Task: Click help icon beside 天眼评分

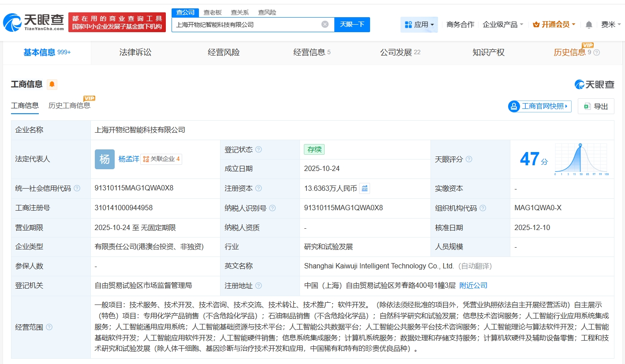Action: (x=469, y=159)
